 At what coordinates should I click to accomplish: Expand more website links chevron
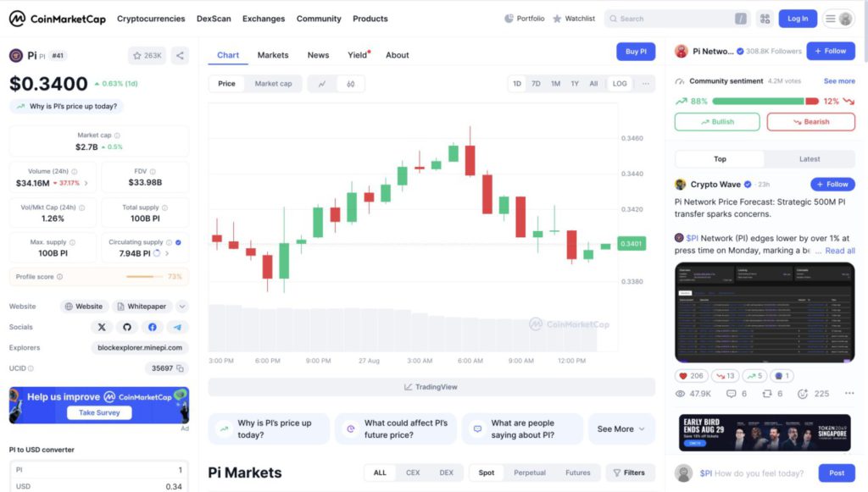coord(182,307)
